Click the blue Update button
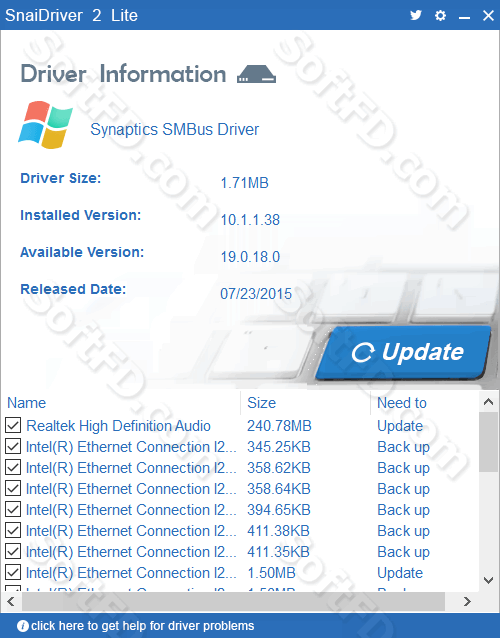The width and height of the screenshot is (500, 638). 404,352
